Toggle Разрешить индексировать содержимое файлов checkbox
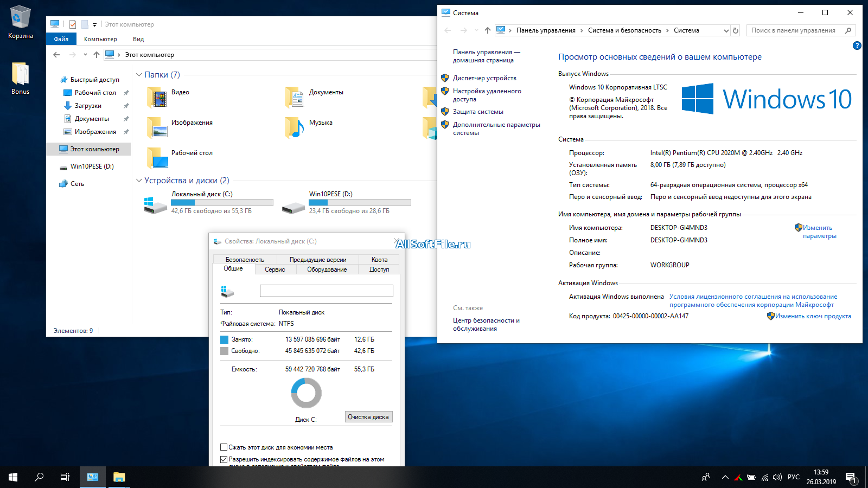Screen dimensions: 868x488 (224, 459)
